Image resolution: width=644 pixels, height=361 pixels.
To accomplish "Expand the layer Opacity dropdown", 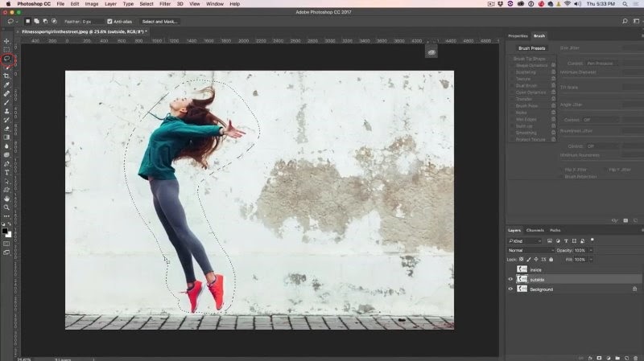I will coord(592,250).
